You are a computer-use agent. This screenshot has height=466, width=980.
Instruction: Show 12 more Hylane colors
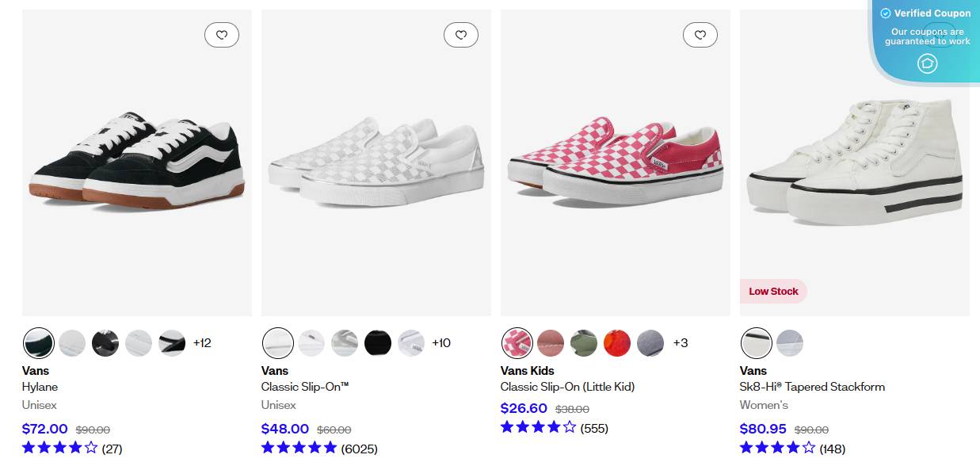tap(203, 343)
